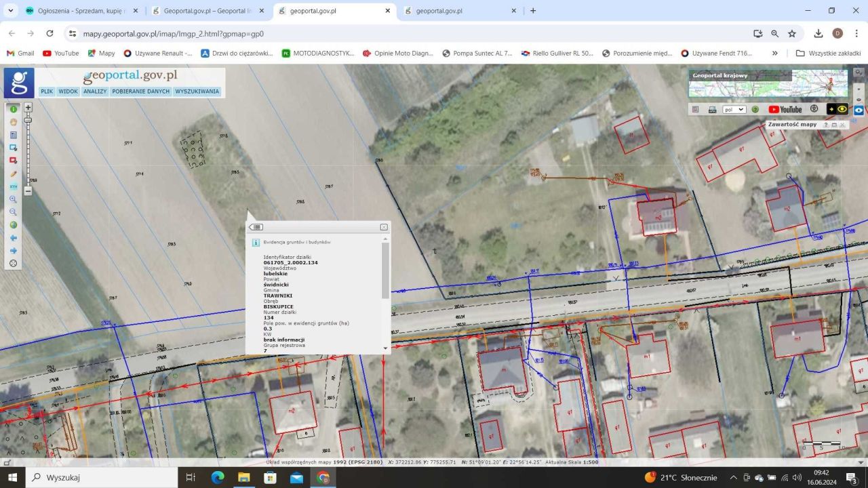Screen dimensions: 868x488
Task: Click the globe full extent icon
Action: (x=13, y=225)
